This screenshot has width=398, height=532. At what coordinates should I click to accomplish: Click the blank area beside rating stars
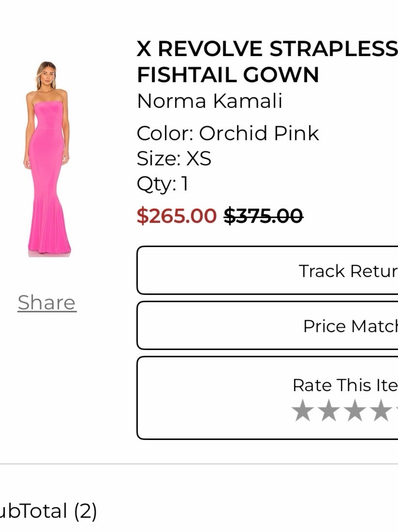(214, 410)
